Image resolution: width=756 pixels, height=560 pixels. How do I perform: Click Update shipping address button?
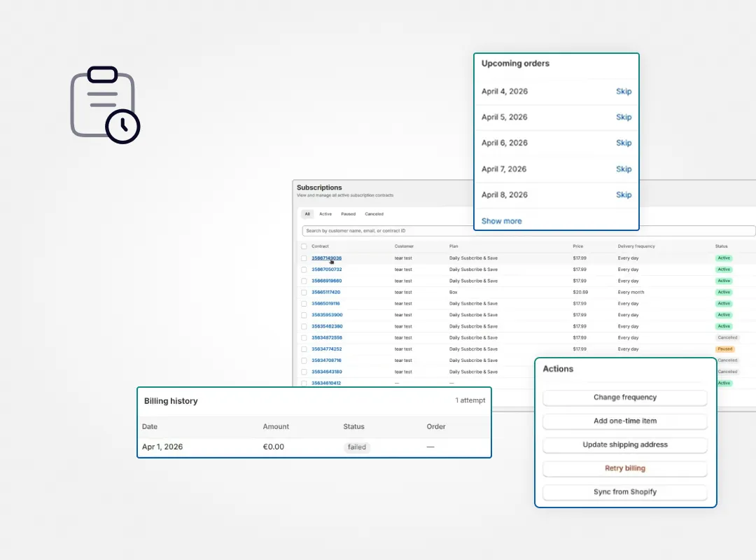point(625,444)
